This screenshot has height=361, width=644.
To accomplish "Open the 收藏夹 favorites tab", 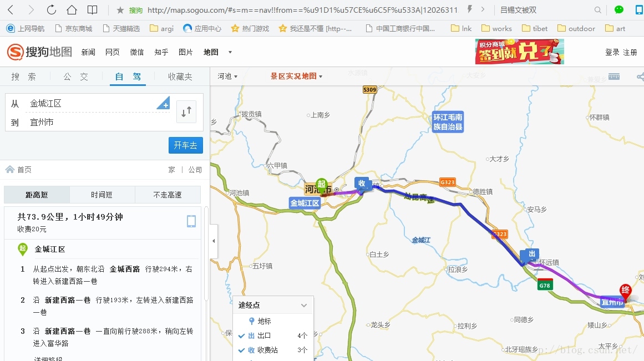I will [180, 77].
